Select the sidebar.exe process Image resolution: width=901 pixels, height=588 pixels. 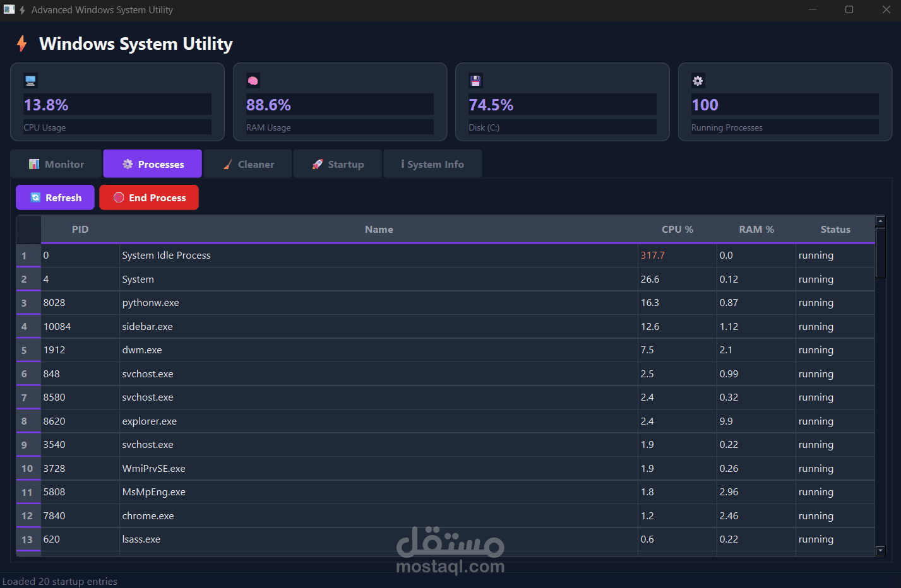point(445,327)
